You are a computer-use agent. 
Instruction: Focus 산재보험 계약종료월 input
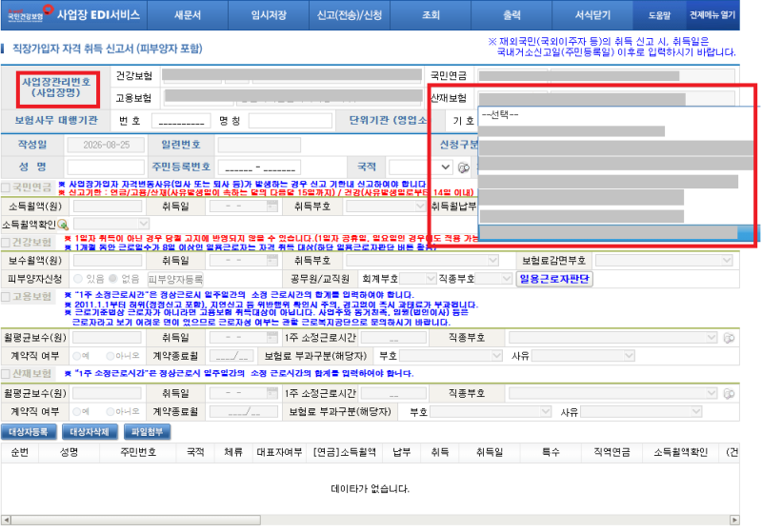pyautogui.click(x=244, y=412)
